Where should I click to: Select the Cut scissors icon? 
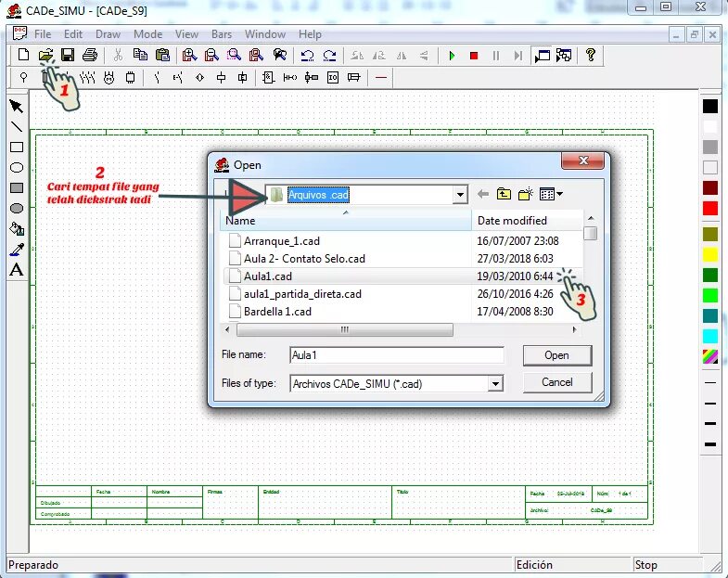click(x=118, y=56)
